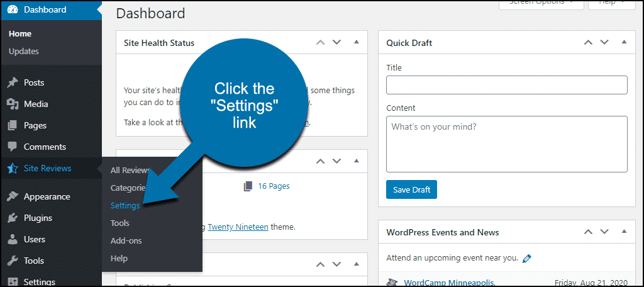
Task: Collapse the Site Health Status panel
Action: (x=356, y=42)
